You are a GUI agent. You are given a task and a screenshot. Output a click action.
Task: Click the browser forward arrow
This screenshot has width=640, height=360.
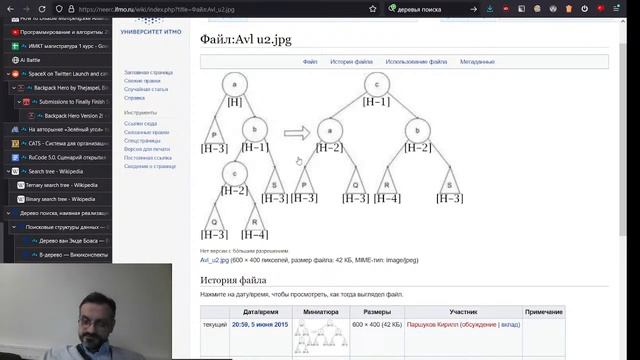[x=26, y=9]
